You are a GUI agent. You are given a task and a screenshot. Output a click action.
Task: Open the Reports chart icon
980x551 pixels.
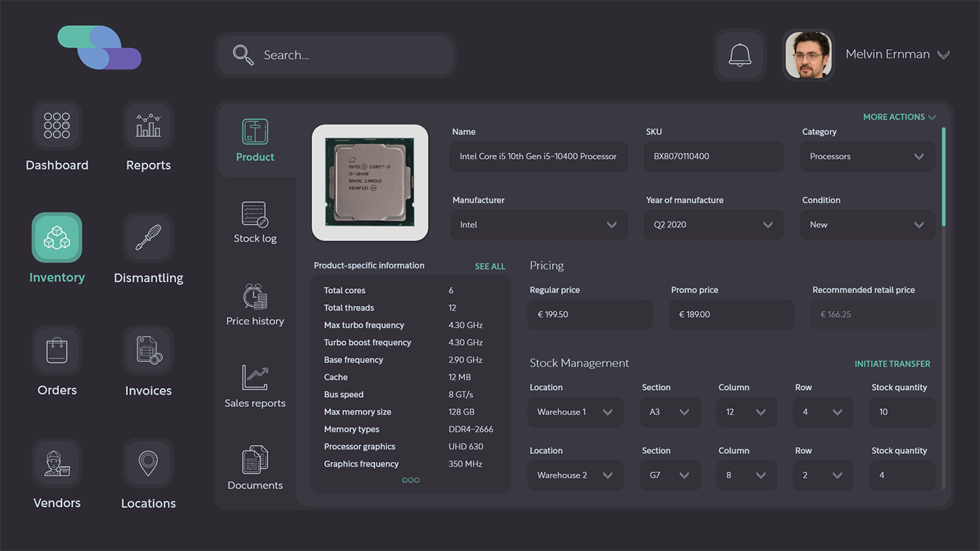pyautogui.click(x=148, y=125)
